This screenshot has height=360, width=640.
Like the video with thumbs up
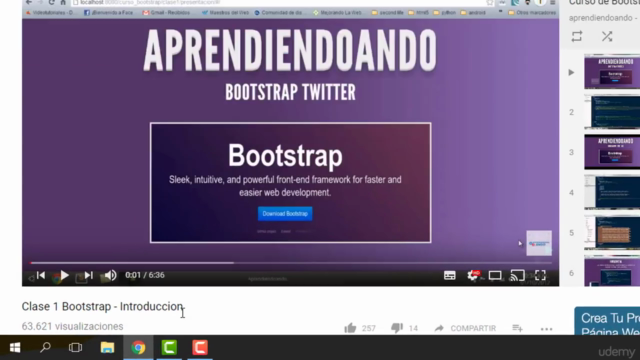click(350, 328)
